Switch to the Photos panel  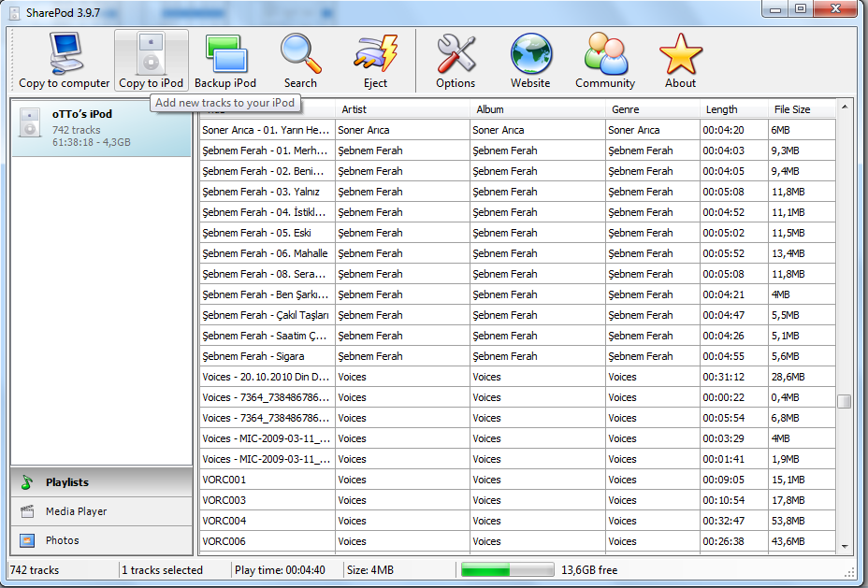101,540
